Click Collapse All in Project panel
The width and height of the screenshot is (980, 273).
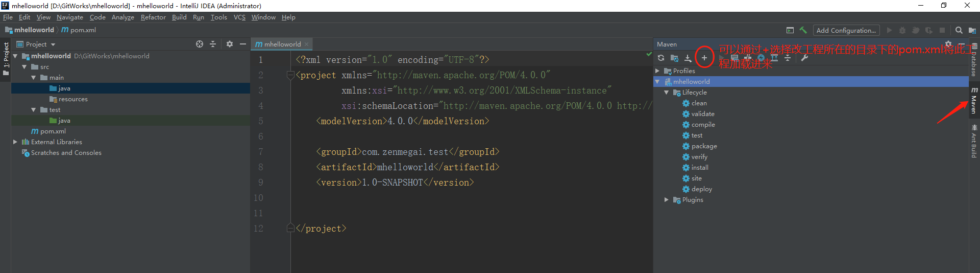click(x=213, y=44)
